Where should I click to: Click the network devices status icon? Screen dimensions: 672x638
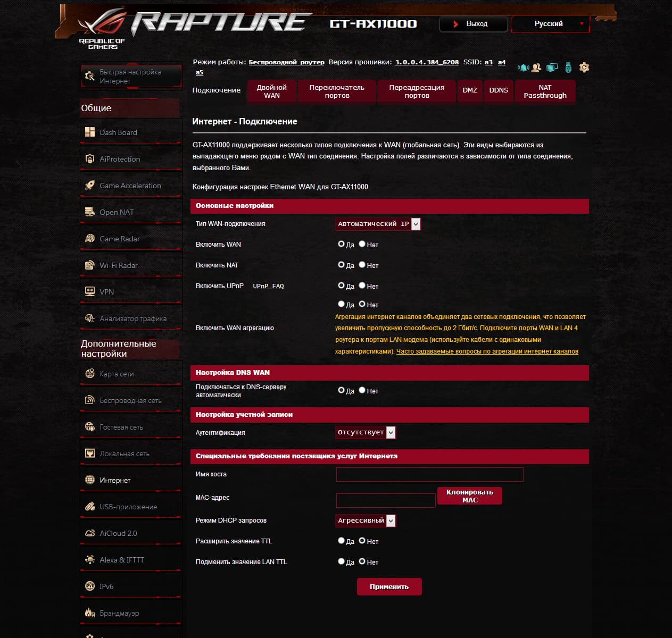click(x=552, y=68)
